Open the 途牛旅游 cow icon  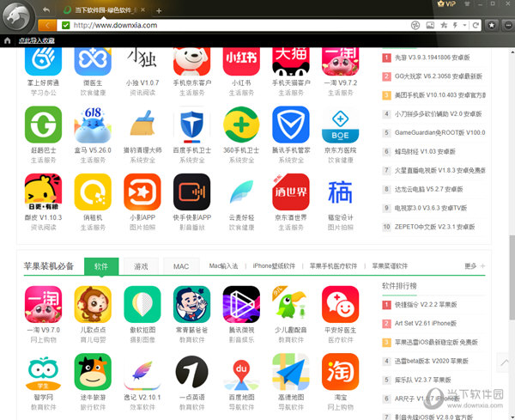point(93,372)
